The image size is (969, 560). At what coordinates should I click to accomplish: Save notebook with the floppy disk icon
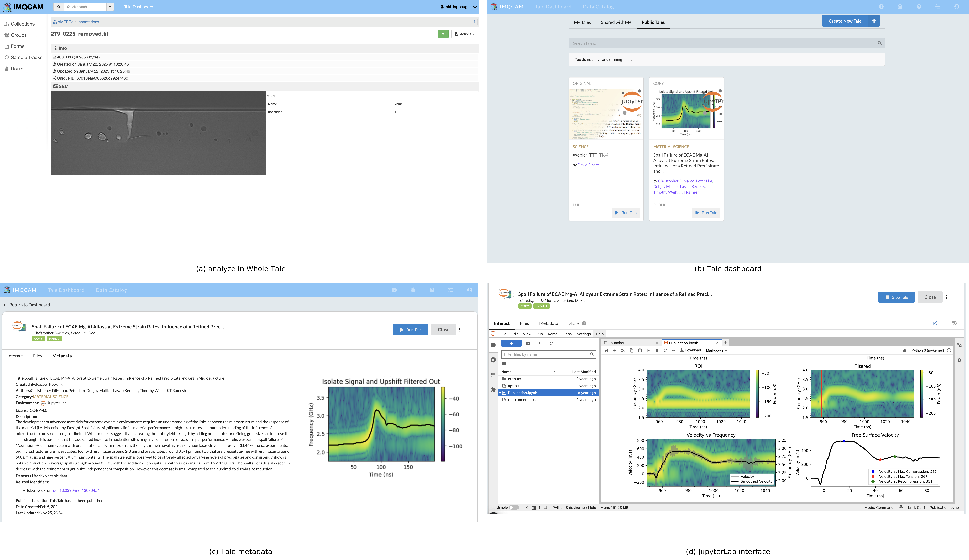pos(606,350)
